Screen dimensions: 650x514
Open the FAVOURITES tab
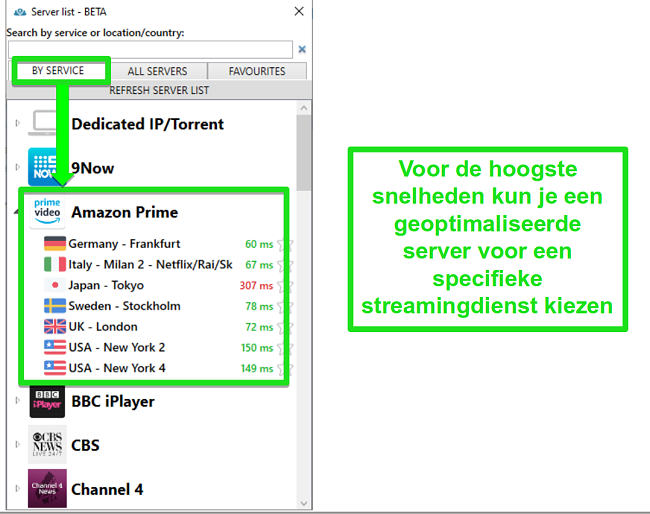click(257, 71)
